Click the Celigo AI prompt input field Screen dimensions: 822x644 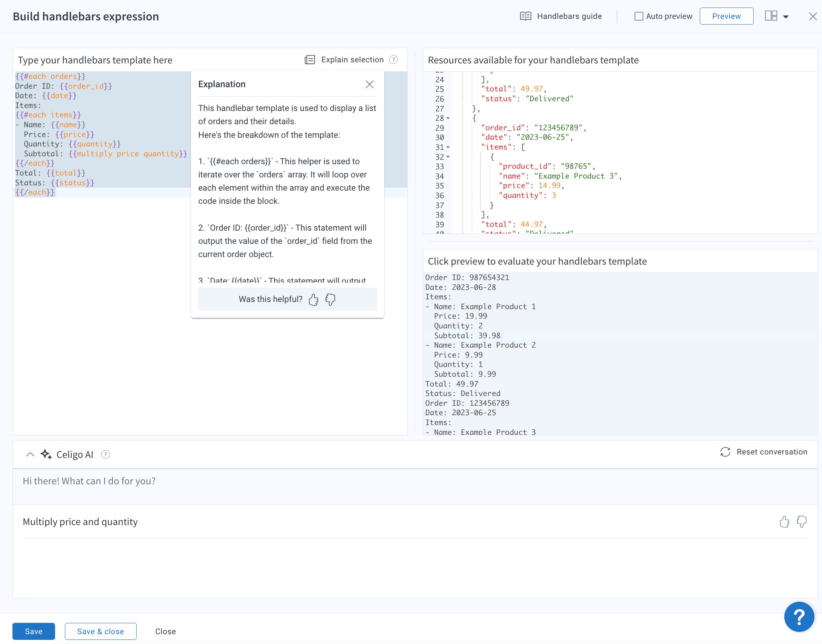click(415, 487)
